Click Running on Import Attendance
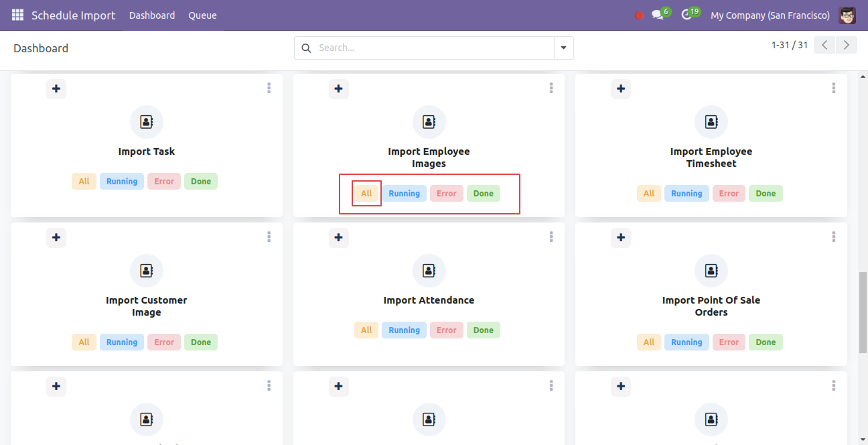Viewport: 868px width, 445px height. (x=405, y=330)
